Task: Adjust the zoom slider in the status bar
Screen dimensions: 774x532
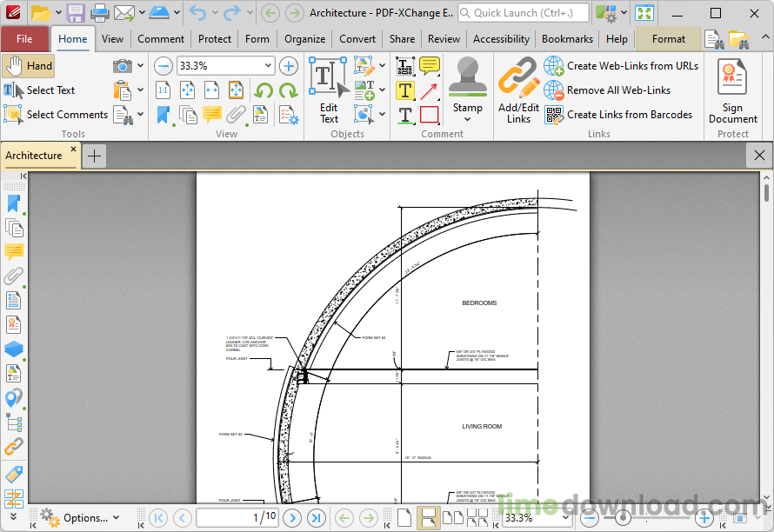Action: click(x=623, y=517)
